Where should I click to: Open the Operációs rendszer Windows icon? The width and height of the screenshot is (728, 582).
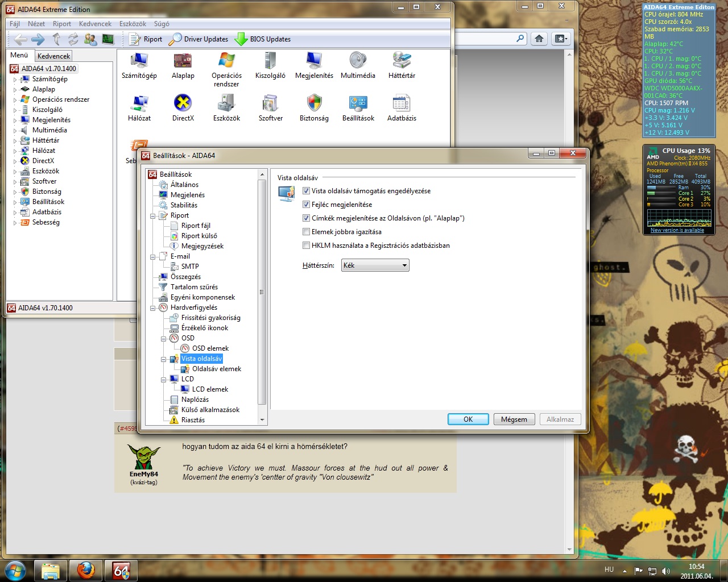(x=226, y=69)
